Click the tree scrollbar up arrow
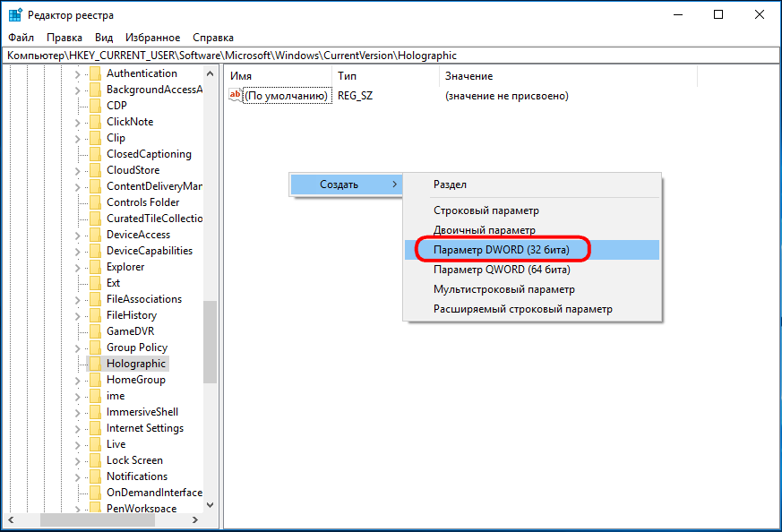The image size is (782, 532). 210,73
